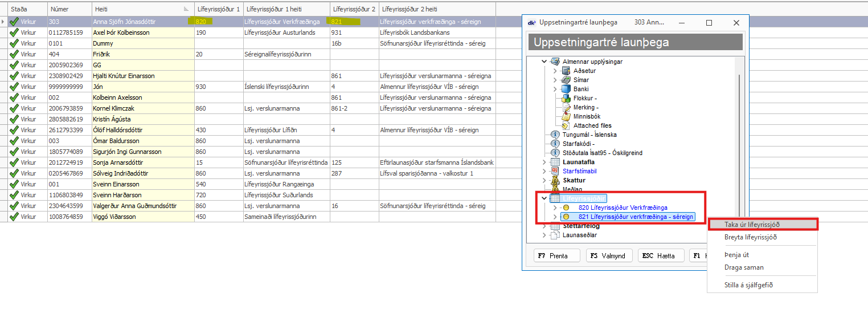Click the Starfstímabil calendar icon

pyautogui.click(x=555, y=171)
